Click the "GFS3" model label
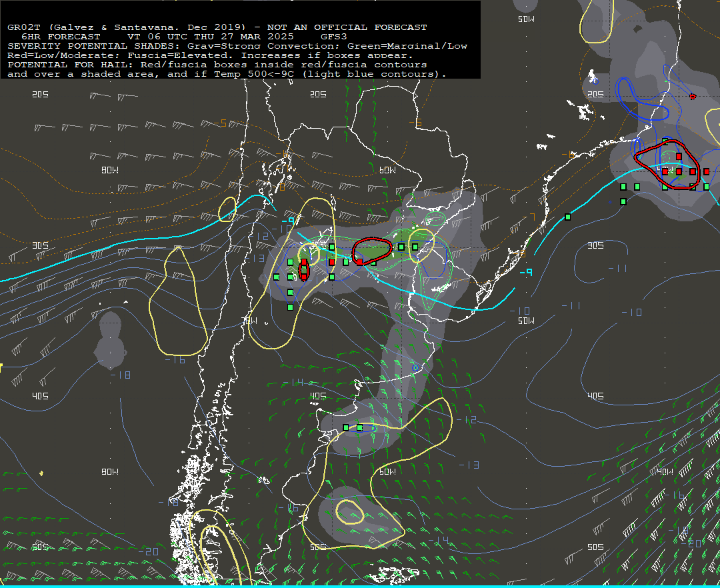 click(334, 37)
